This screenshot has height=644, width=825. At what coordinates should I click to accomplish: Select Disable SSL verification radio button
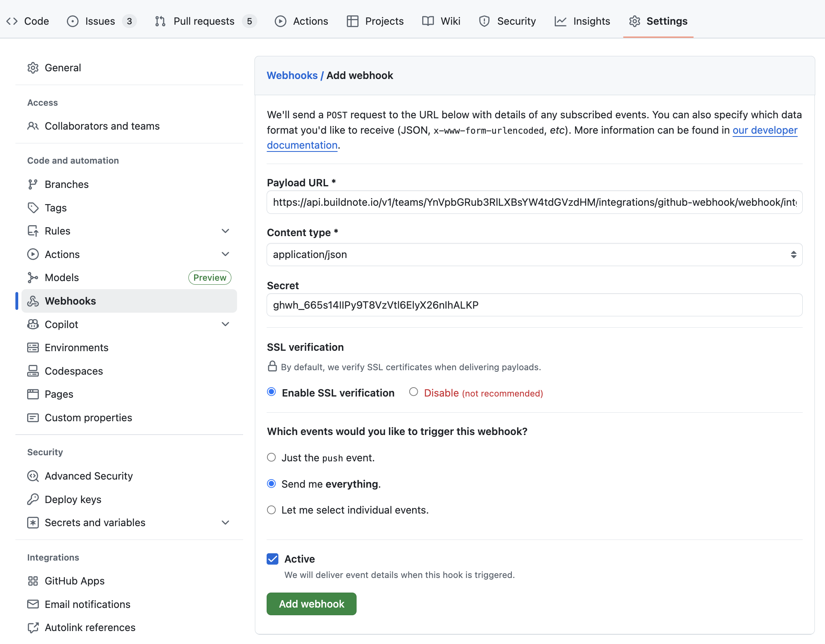point(414,392)
